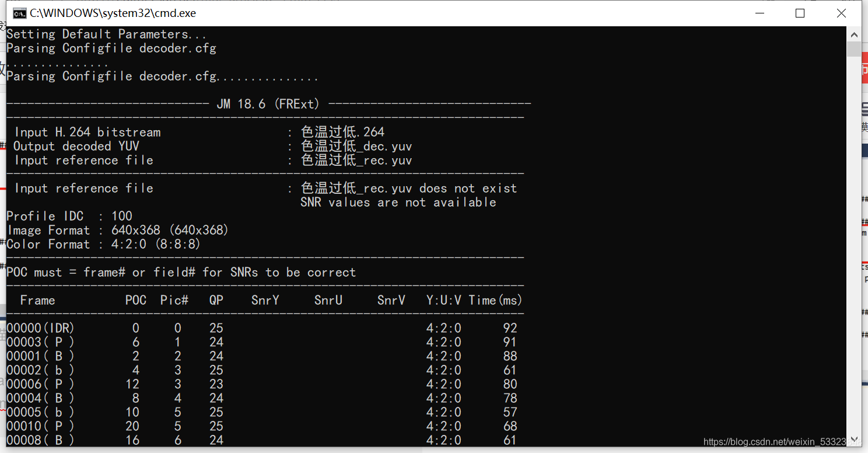Click the 'Image Format : 640x368' line

(118, 230)
